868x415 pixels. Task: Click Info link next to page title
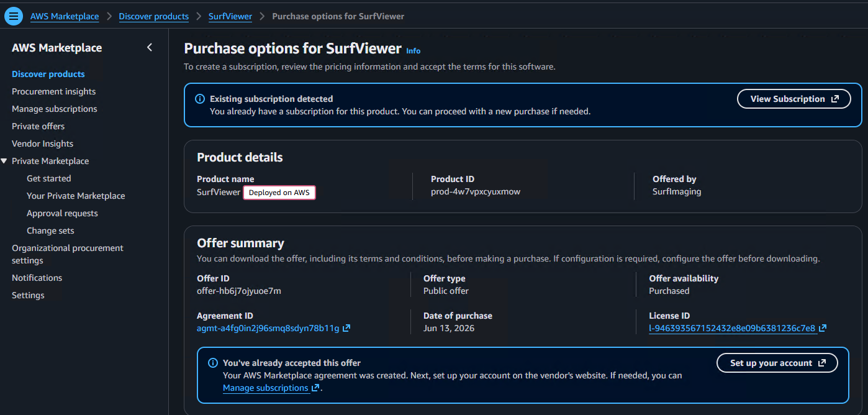click(x=414, y=51)
